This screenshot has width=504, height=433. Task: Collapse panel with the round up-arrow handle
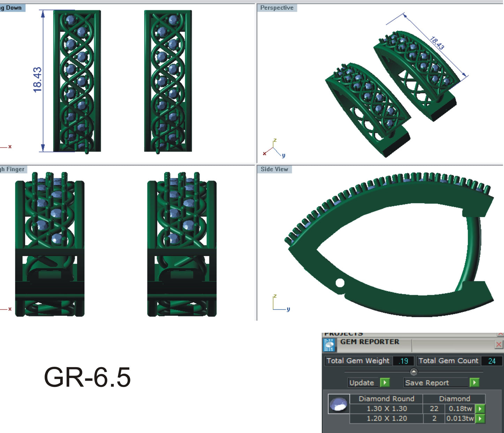pyautogui.click(x=414, y=372)
